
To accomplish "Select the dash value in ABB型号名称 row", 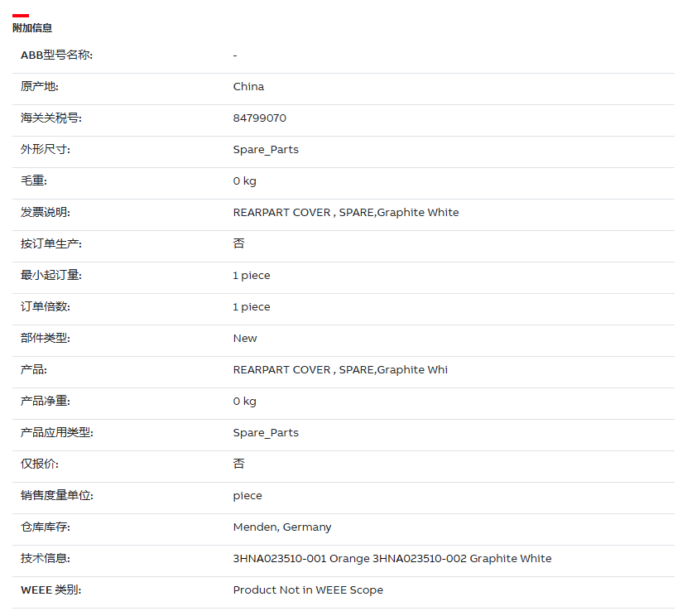I will tap(235, 55).
